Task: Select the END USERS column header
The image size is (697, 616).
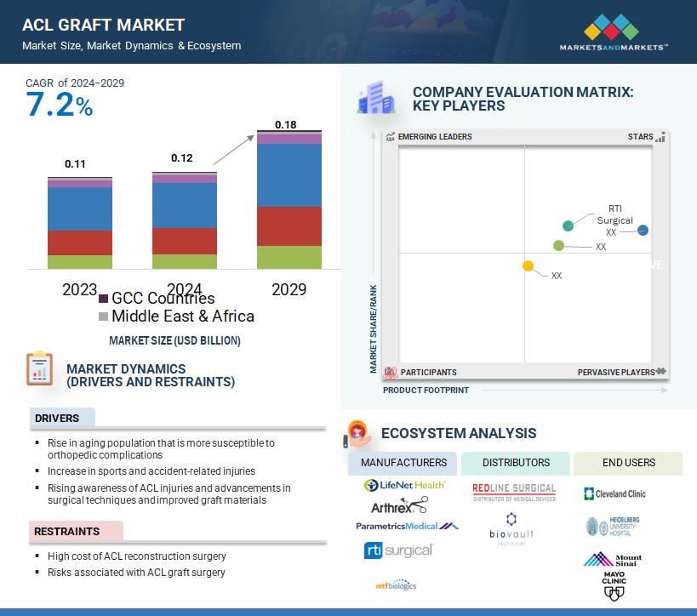Action: [x=627, y=463]
